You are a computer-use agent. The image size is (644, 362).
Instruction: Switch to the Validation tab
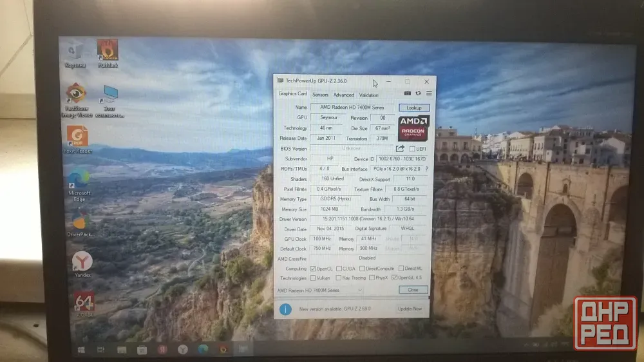(x=369, y=95)
